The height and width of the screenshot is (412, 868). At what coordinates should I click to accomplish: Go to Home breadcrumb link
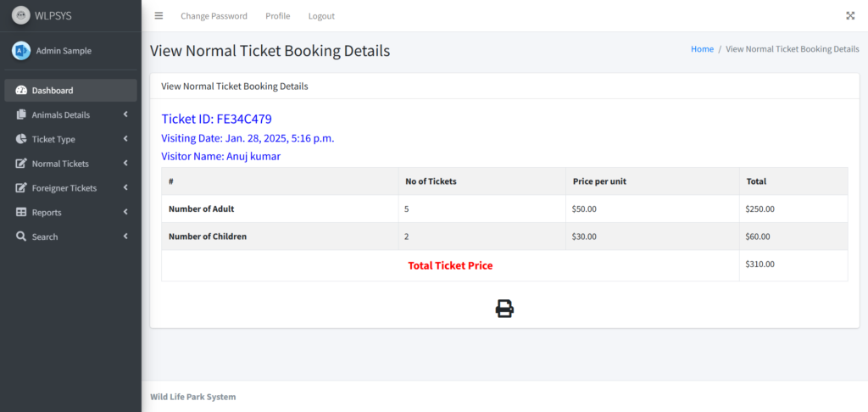click(x=702, y=48)
